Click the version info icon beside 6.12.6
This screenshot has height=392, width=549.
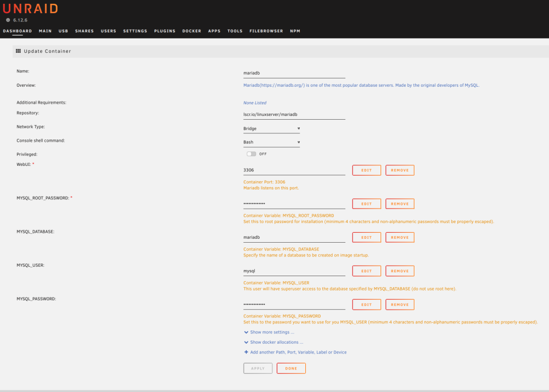point(8,20)
